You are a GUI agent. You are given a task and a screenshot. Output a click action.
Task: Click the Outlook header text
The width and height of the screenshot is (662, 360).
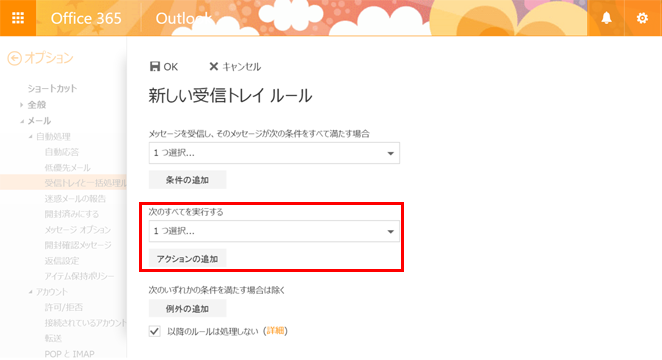(184, 18)
